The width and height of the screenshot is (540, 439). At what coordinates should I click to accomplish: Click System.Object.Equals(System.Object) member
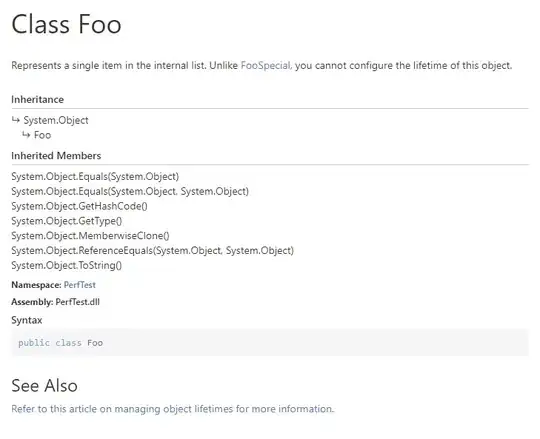coord(95,177)
